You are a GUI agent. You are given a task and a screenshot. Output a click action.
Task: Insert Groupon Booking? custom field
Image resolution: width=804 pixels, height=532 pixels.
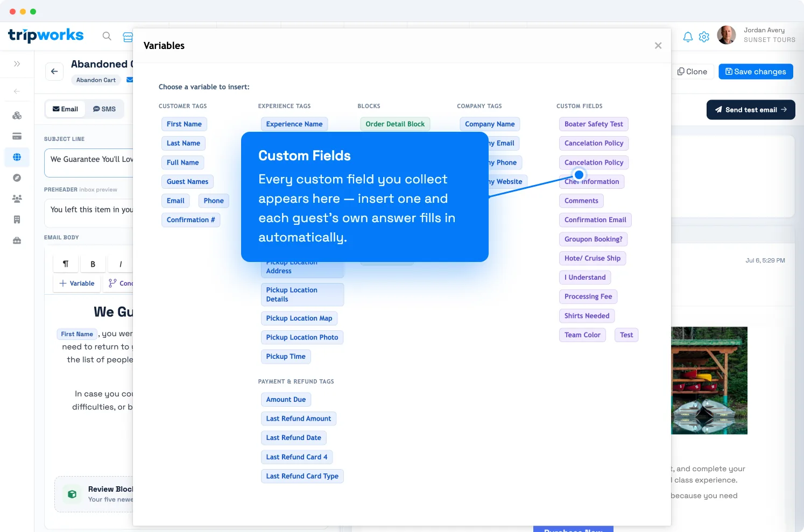[594, 239]
